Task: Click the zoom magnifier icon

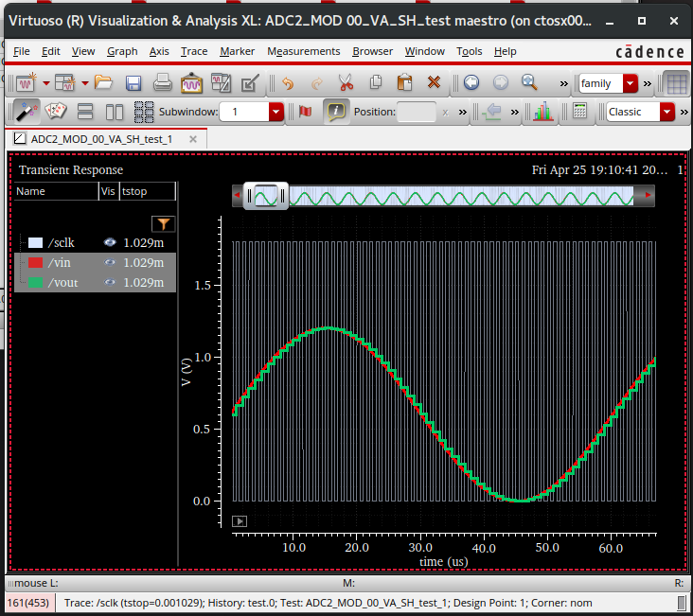Action: (529, 83)
